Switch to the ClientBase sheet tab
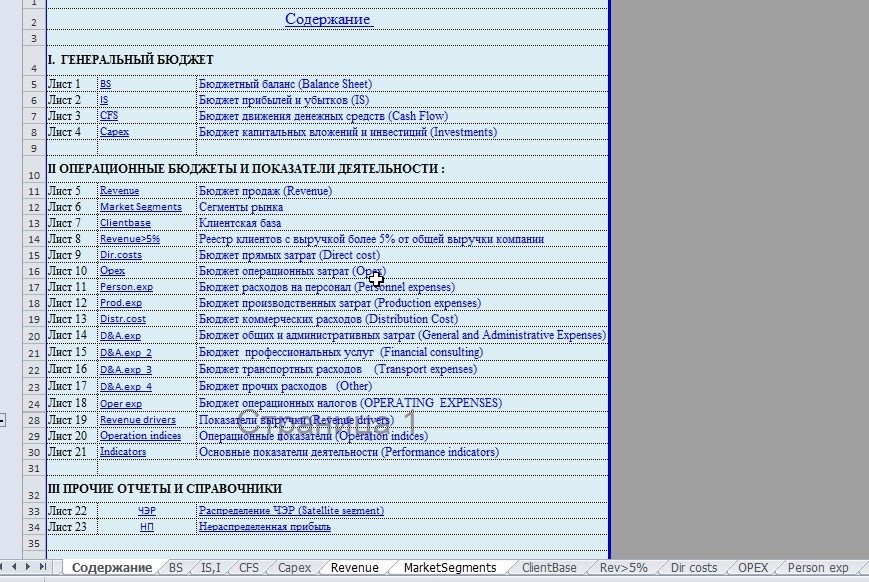The height and width of the screenshot is (582, 869). 549,568
